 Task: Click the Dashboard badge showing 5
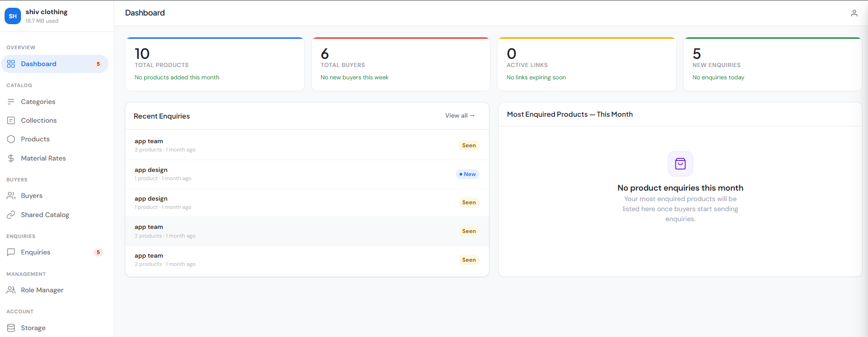pyautogui.click(x=98, y=64)
